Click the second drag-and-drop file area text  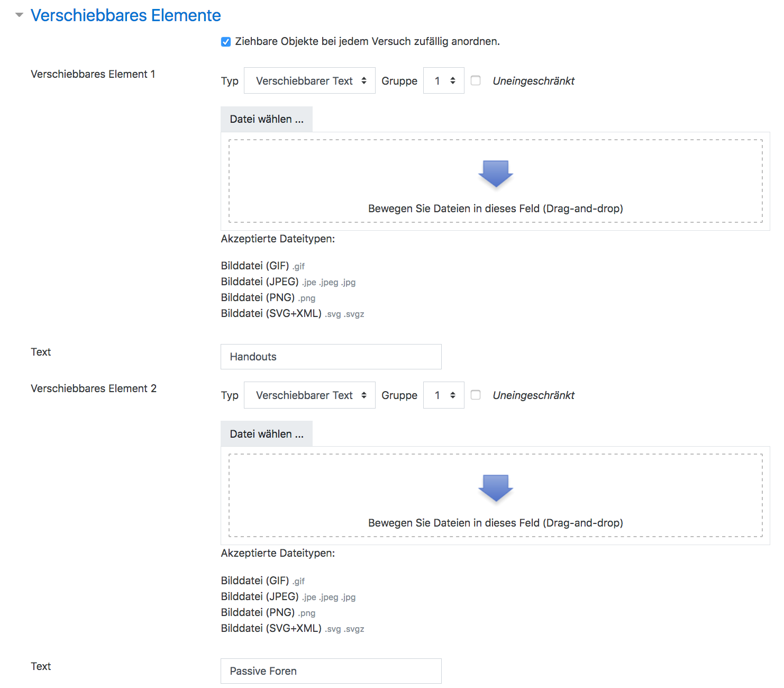[495, 523]
